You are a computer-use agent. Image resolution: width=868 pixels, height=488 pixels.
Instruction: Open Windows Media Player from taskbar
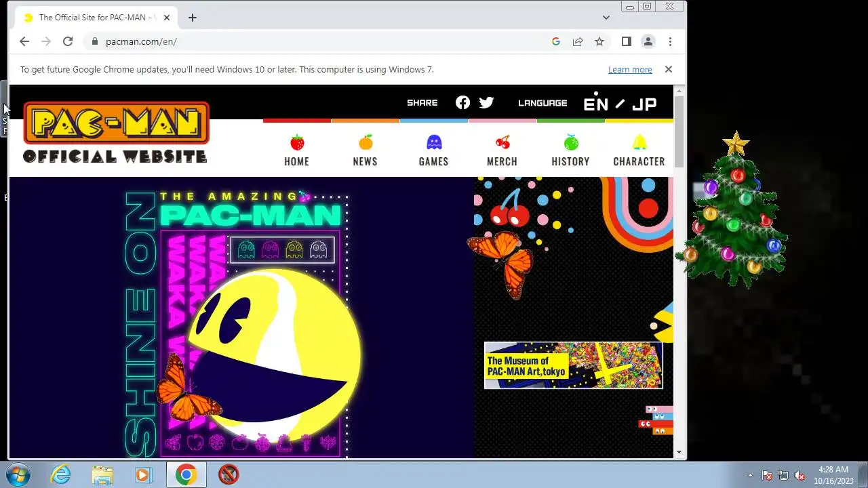tap(143, 474)
